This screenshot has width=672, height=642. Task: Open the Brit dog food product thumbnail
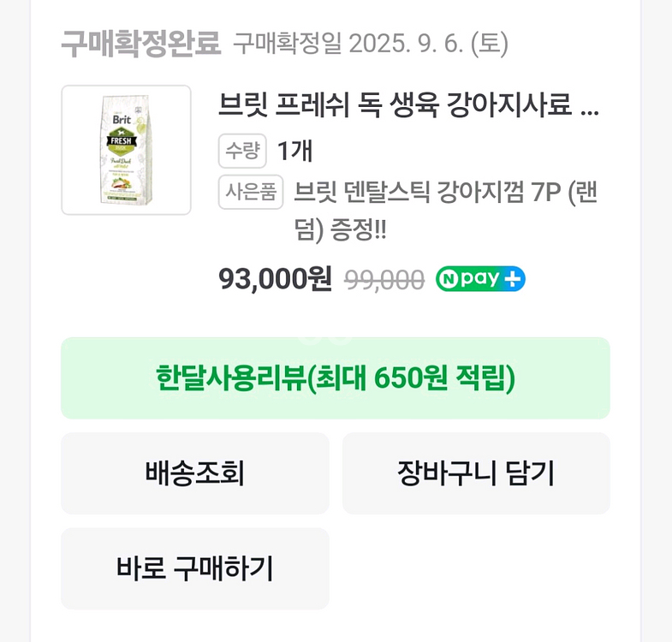coord(126,150)
